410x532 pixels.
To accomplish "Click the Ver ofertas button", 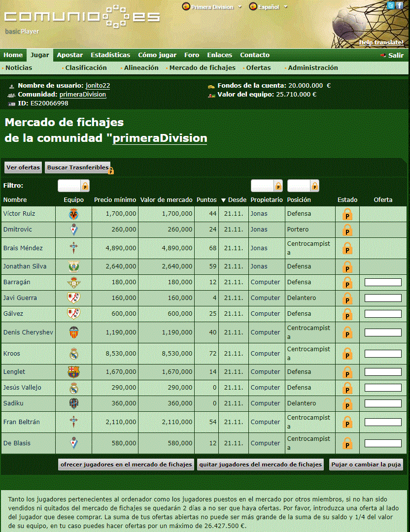I will [23, 167].
